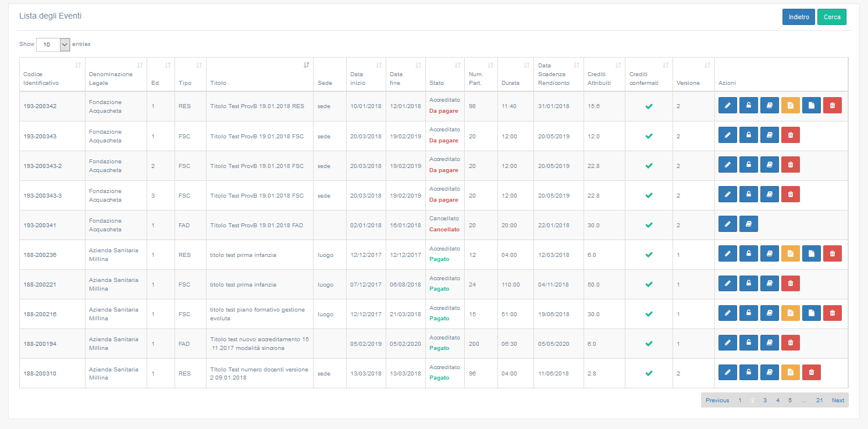Select title 'titolo test piano formativo gestione evoluta'
Screen dimensions: 868x429
[x=257, y=314]
